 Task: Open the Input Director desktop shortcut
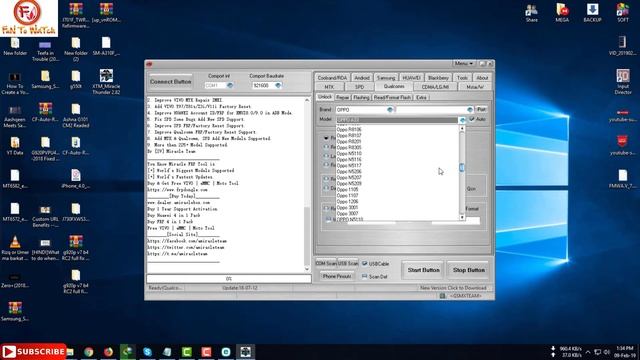click(623, 82)
